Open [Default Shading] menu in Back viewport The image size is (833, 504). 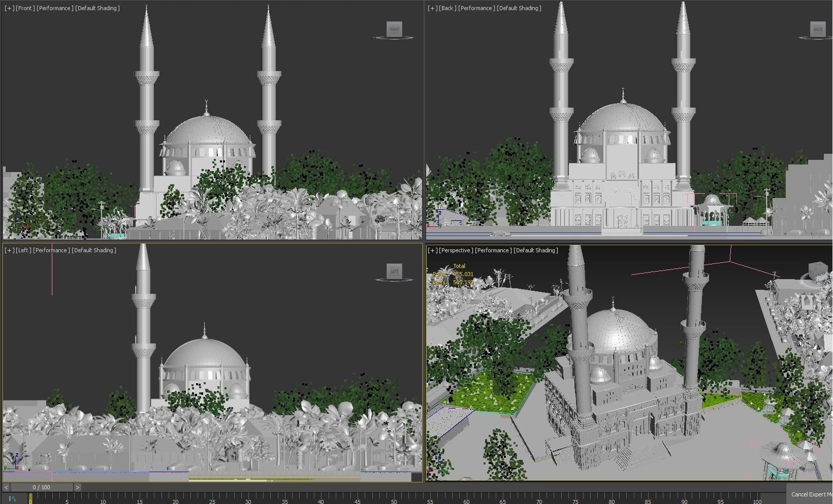tap(519, 8)
